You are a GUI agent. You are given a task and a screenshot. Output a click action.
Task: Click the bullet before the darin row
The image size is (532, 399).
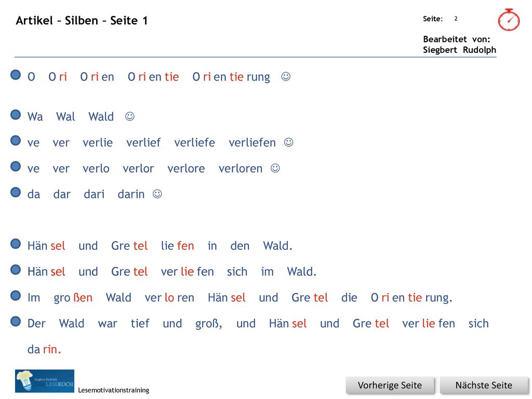[x=16, y=192]
